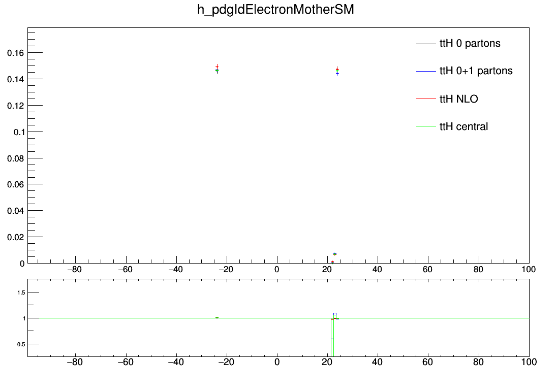Click the 0.16 y-axis label on main plot

tap(16, 53)
